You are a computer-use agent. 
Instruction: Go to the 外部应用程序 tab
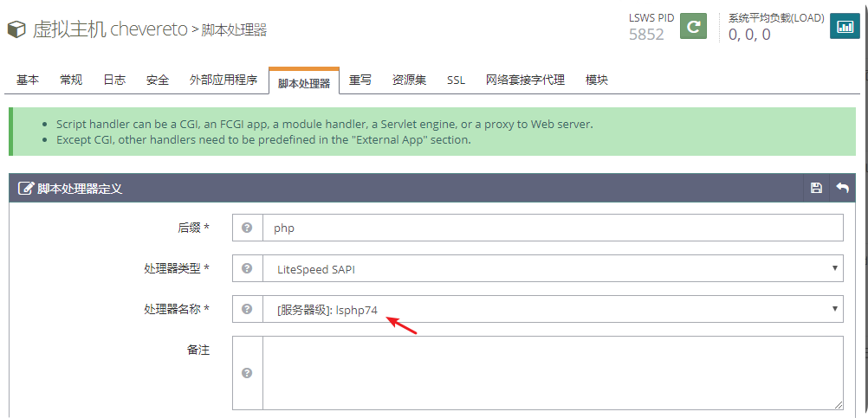[223, 80]
